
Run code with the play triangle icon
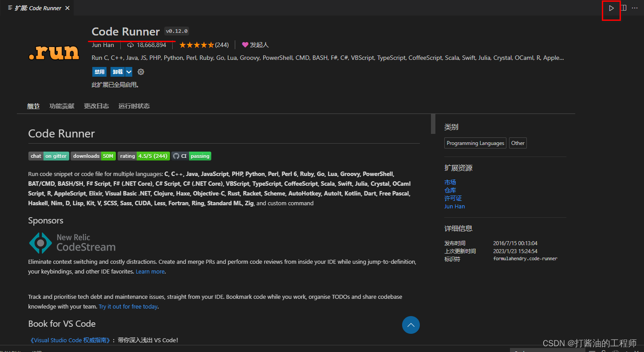(611, 8)
